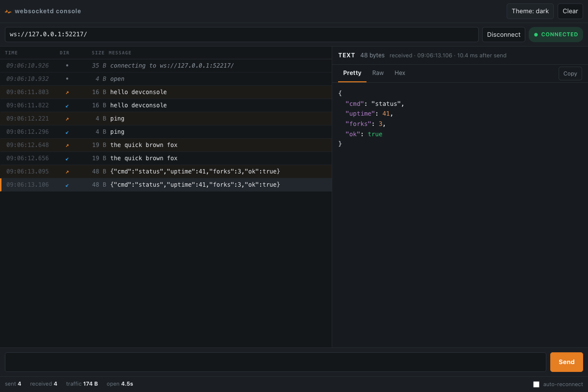Copy the message payload

point(570,73)
